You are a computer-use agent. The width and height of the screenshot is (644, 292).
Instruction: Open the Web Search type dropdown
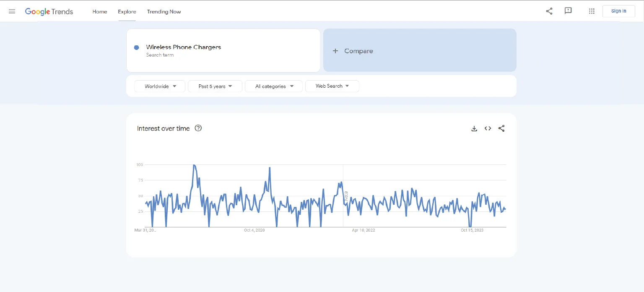[332, 86]
